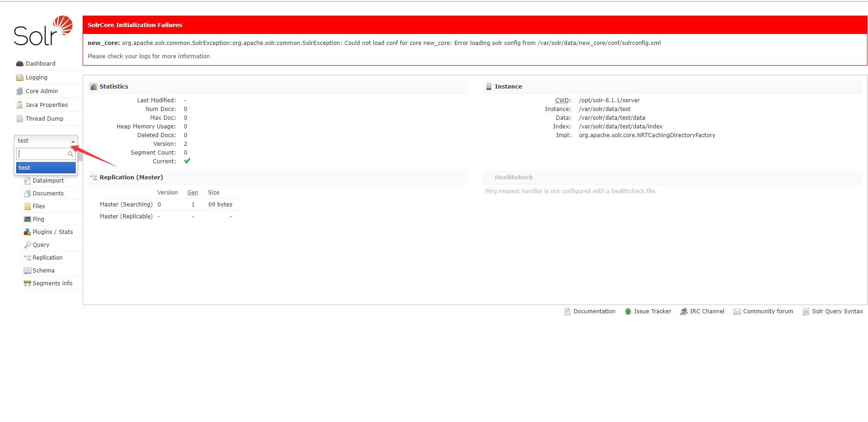Open the Dataimport menu item
The image size is (868, 422).
pos(48,181)
